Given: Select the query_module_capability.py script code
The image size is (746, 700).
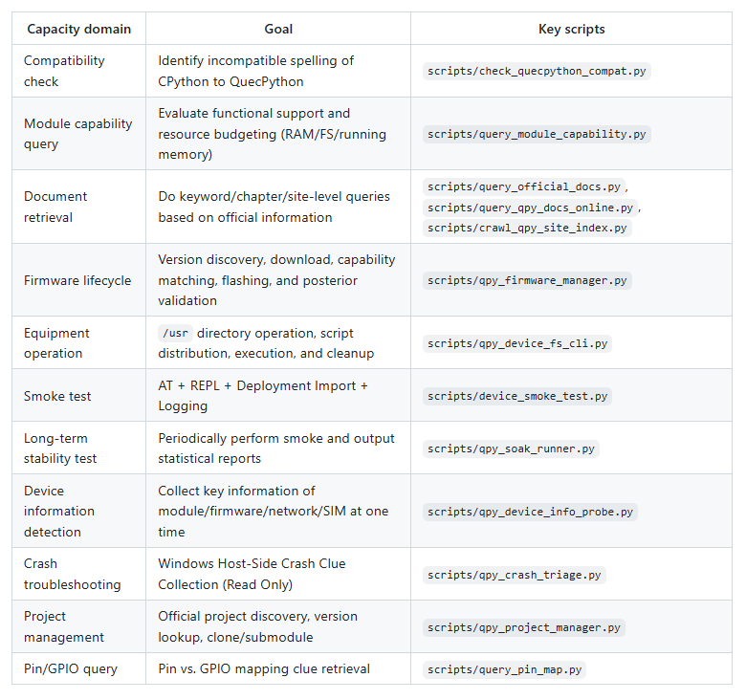Looking at the screenshot, I should (x=536, y=134).
